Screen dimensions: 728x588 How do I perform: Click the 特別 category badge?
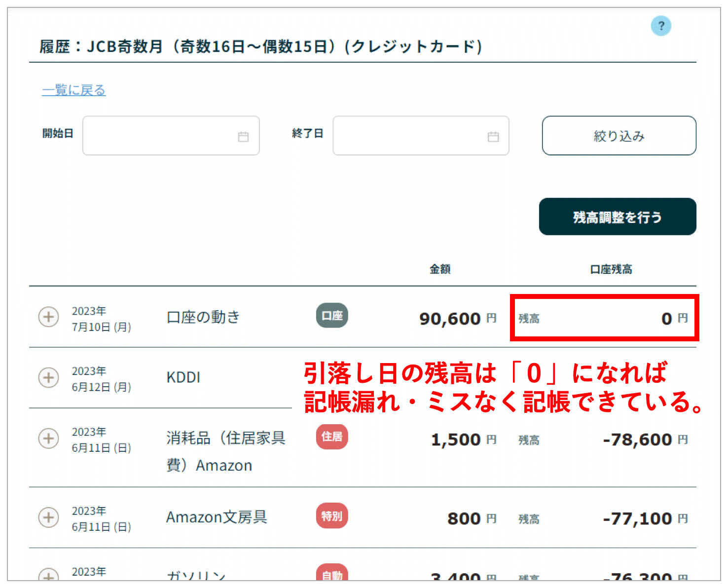pyautogui.click(x=331, y=516)
